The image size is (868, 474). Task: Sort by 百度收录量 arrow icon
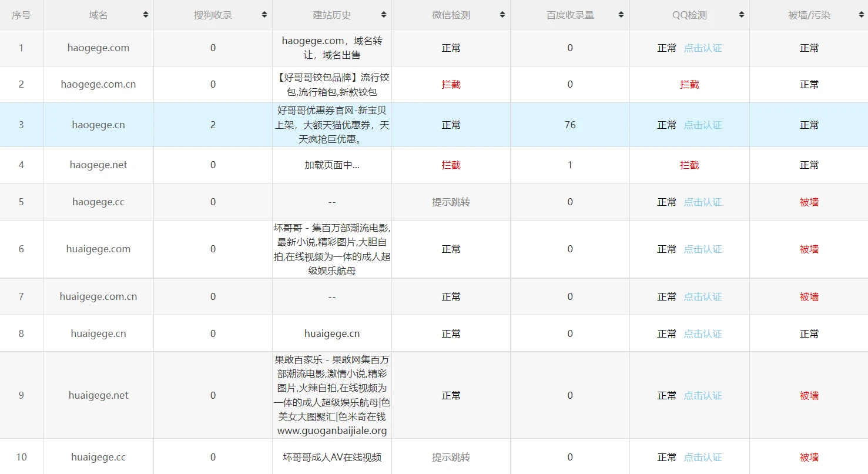pyautogui.click(x=621, y=15)
